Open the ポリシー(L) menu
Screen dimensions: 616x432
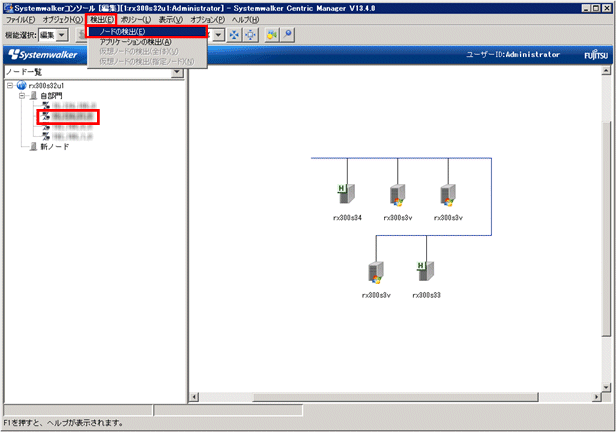[x=136, y=20]
